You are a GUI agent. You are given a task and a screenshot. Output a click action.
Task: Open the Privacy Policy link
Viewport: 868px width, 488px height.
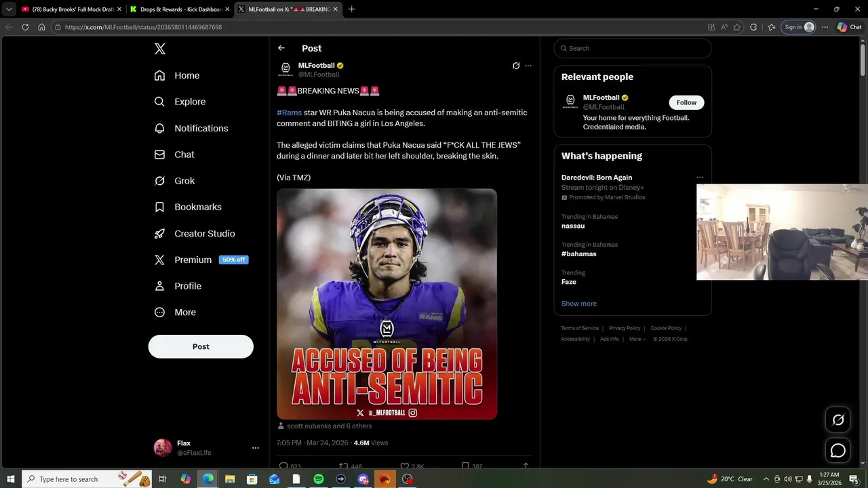[x=625, y=328]
